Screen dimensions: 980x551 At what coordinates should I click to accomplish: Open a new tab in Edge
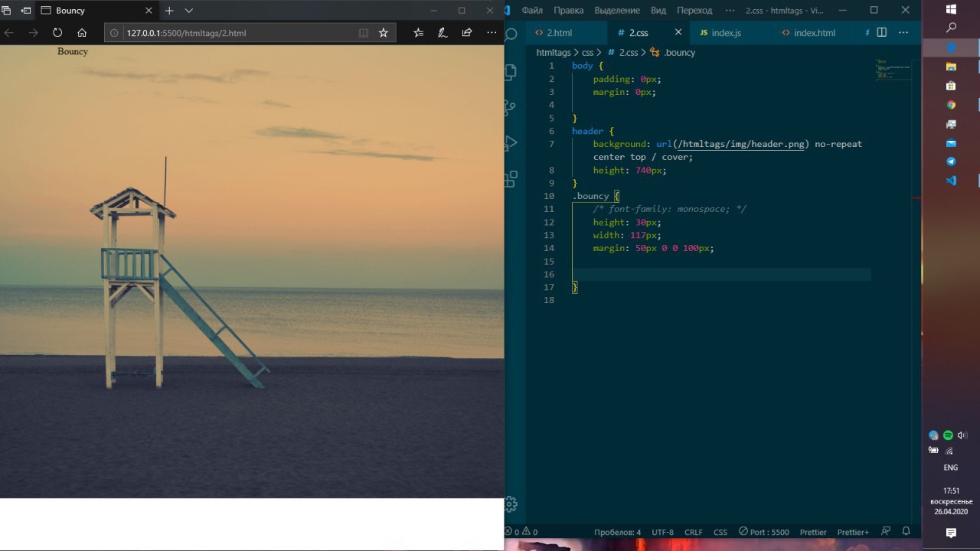click(x=169, y=11)
